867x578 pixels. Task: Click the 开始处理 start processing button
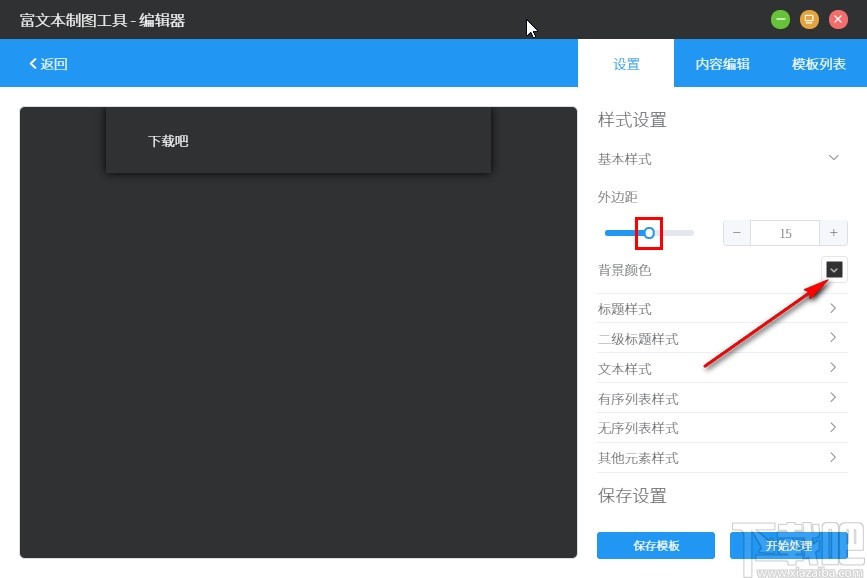point(791,545)
